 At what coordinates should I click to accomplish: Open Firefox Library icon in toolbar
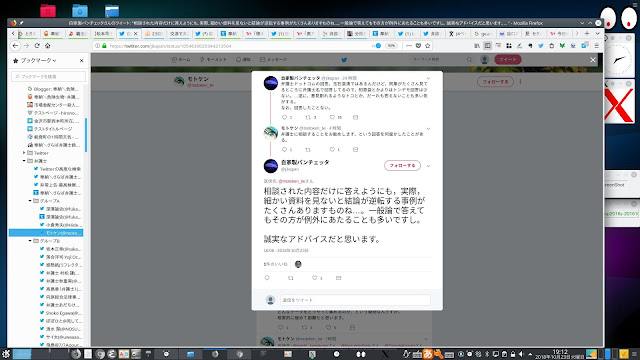[x=477, y=46]
